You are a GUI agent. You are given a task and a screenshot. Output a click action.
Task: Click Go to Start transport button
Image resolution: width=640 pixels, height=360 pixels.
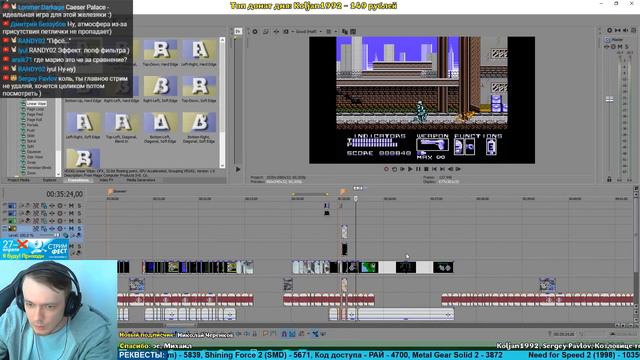(x=434, y=169)
